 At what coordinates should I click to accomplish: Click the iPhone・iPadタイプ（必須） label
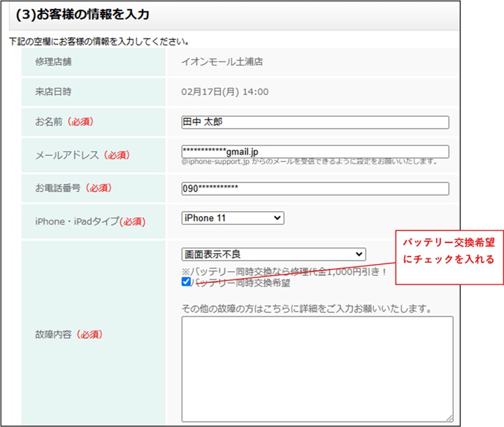click(x=89, y=221)
